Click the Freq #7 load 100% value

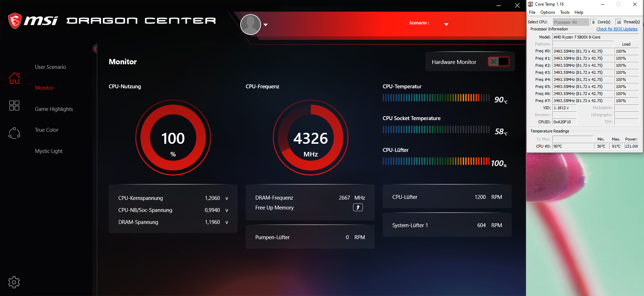point(627,101)
